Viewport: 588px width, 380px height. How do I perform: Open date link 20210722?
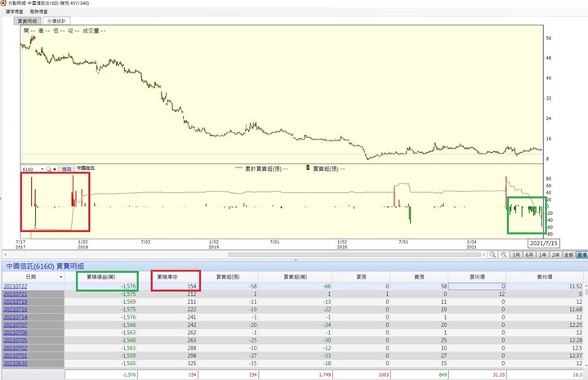(x=16, y=286)
